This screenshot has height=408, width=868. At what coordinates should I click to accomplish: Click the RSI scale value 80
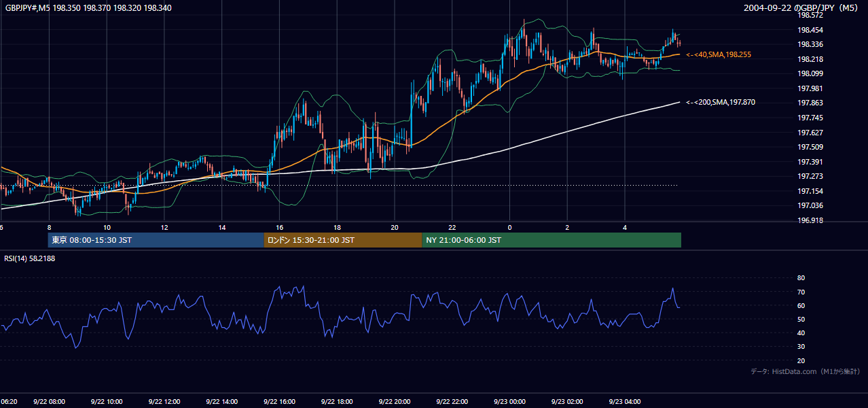click(801, 278)
